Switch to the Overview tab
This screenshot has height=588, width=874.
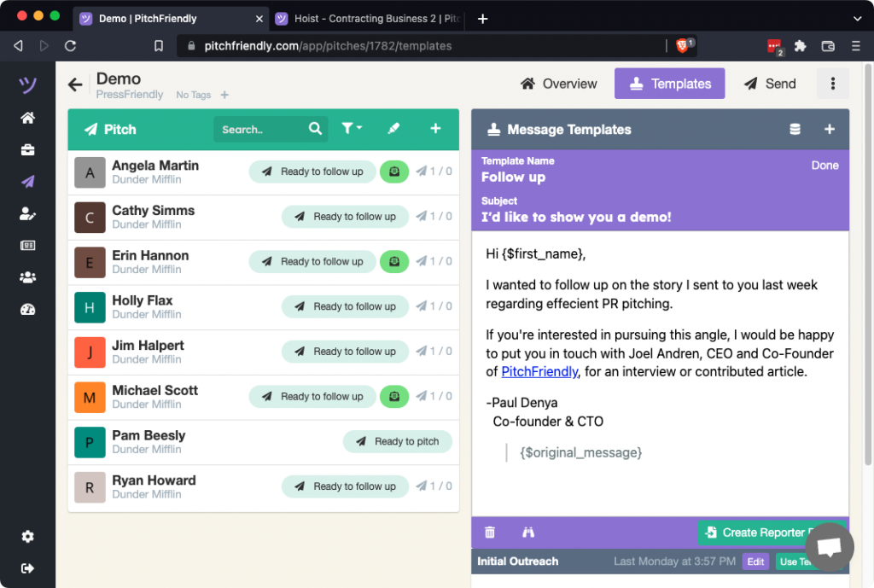click(x=558, y=84)
